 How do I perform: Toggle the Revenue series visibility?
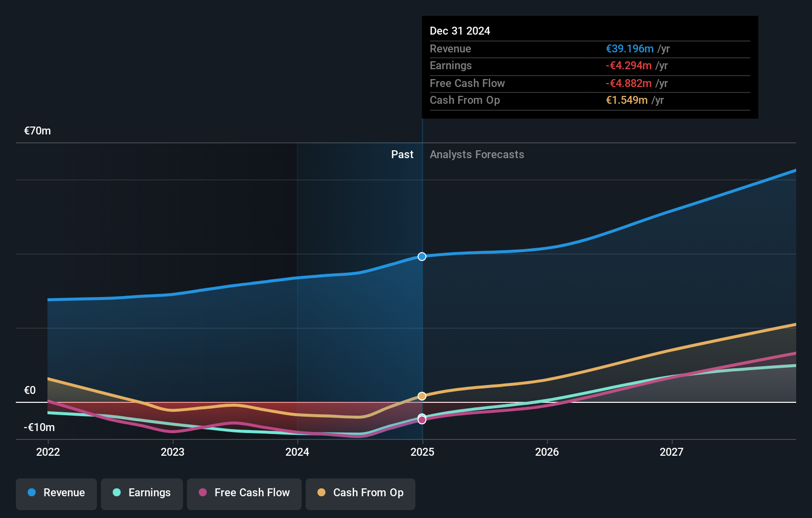[56, 493]
